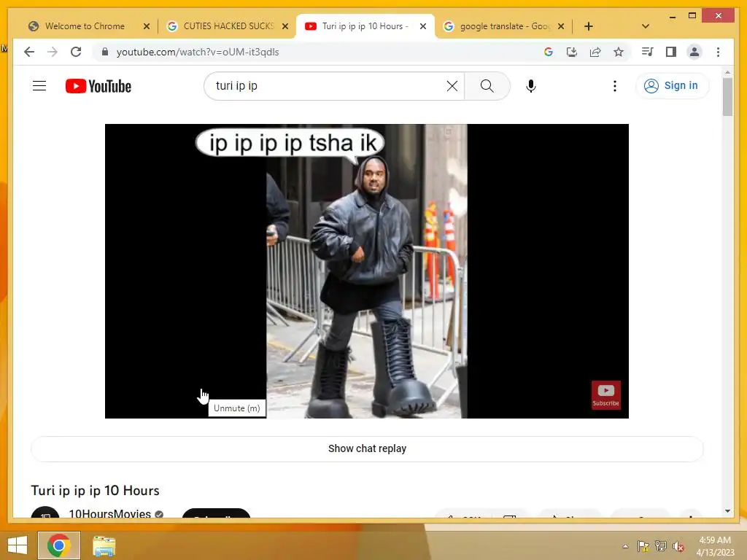Click the Action Center flag tray icon
747x560 pixels.
point(643,546)
